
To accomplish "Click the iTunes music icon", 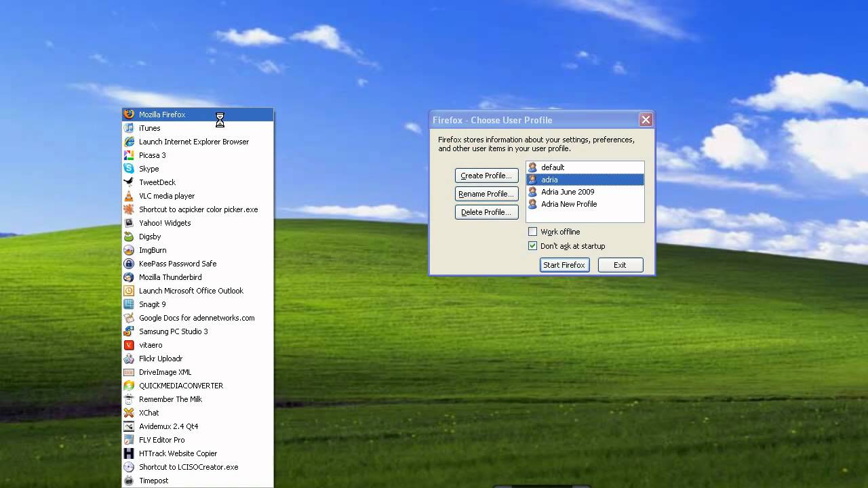I will 129,128.
